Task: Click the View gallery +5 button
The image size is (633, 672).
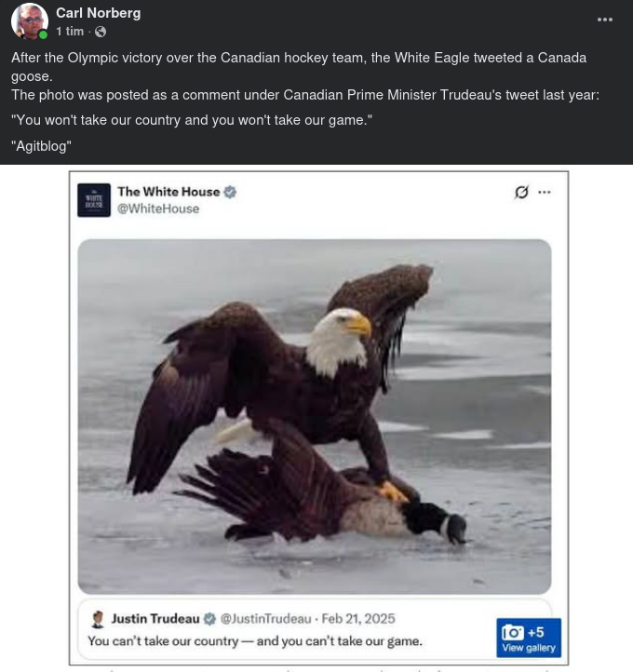Action: point(529,638)
